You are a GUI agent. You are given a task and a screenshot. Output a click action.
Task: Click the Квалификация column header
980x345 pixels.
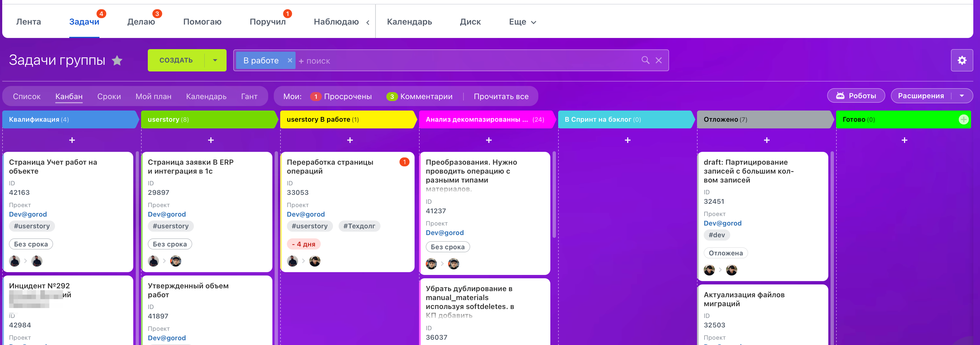coord(71,119)
